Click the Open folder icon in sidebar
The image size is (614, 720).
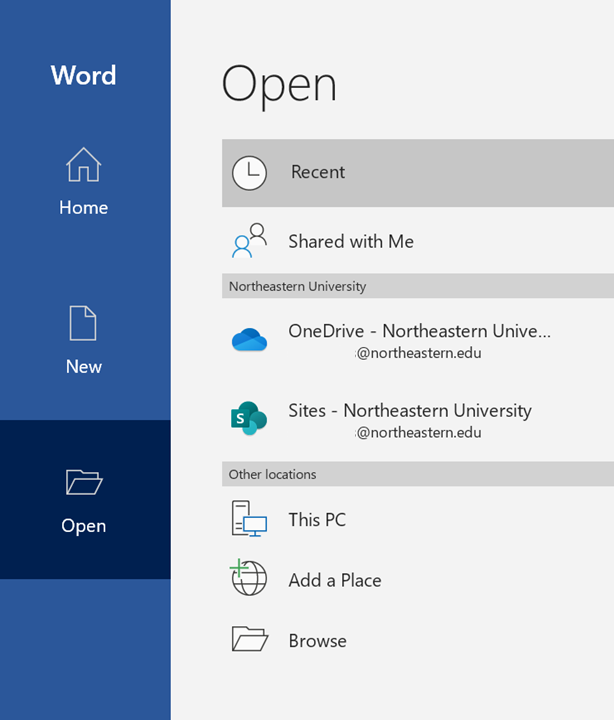84,482
